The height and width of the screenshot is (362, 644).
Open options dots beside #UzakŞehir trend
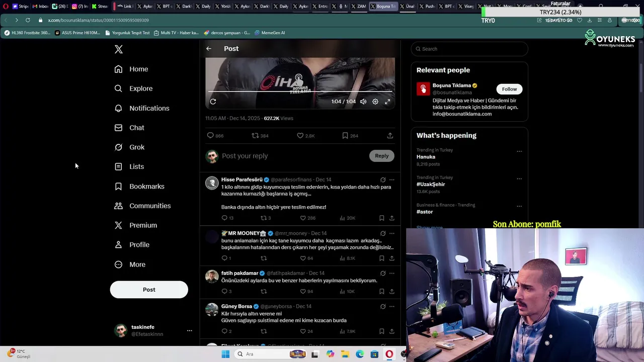519,178
